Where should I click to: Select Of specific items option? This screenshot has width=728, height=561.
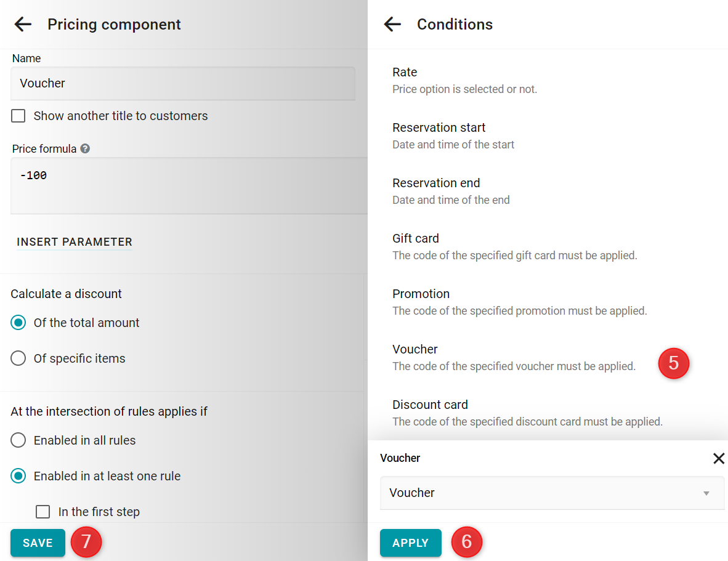(18, 358)
